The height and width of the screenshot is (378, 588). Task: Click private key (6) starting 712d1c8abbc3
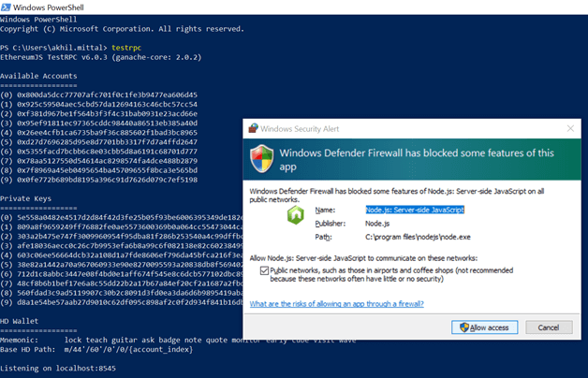(130, 274)
